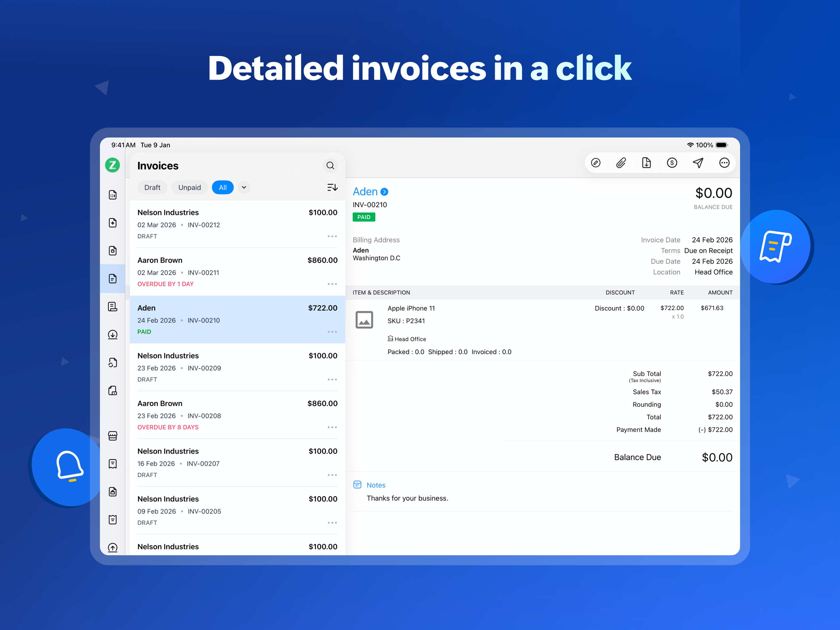Screen dimensions: 840x630
Task: Open Nelson Industries invoice INV-00207
Action: tap(237, 463)
